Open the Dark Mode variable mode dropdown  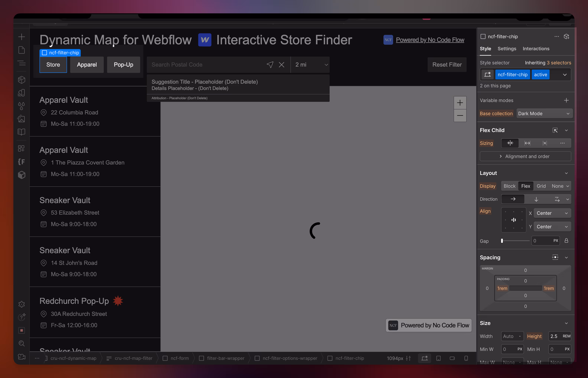[x=544, y=113]
